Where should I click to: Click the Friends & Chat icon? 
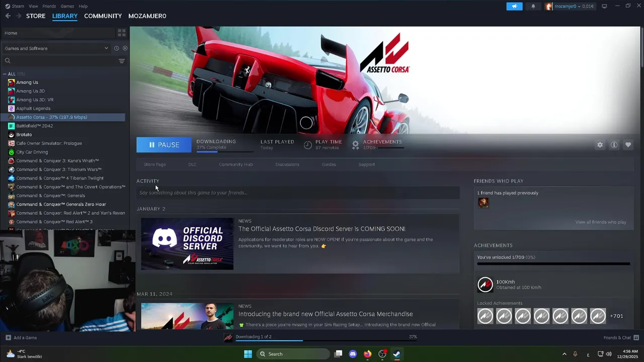(636, 337)
